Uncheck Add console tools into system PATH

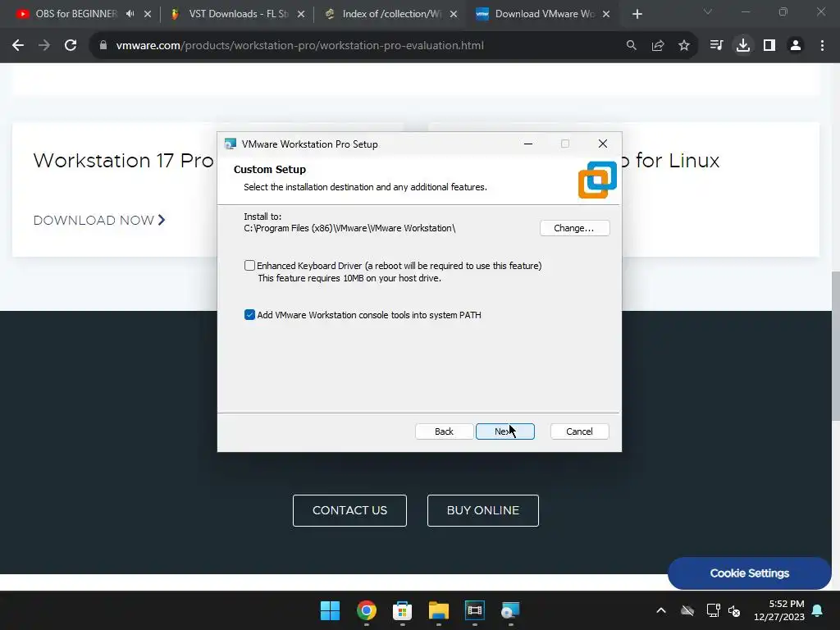pos(249,315)
